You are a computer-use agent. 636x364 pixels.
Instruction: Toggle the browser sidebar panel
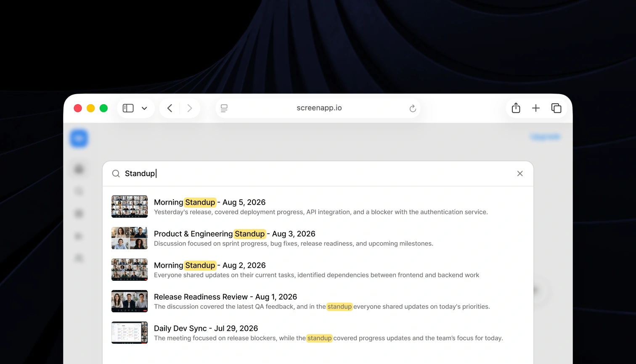click(128, 108)
